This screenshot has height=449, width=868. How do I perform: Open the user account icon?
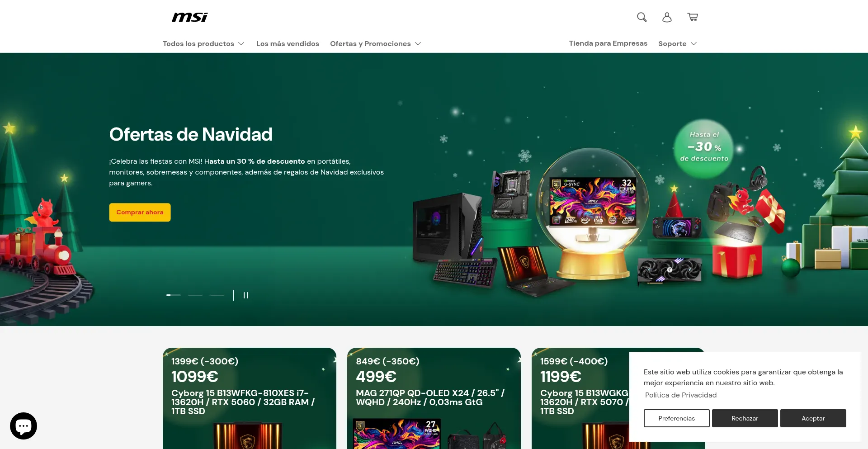667,17
